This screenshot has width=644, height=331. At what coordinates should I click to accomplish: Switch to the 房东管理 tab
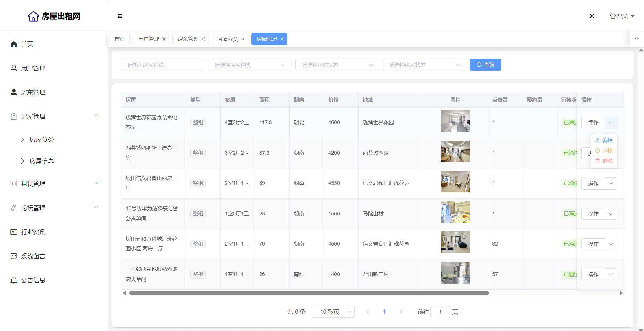(x=188, y=39)
